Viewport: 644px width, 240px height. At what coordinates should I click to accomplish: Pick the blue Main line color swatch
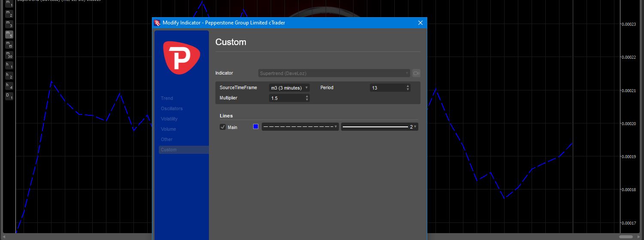[256, 126]
